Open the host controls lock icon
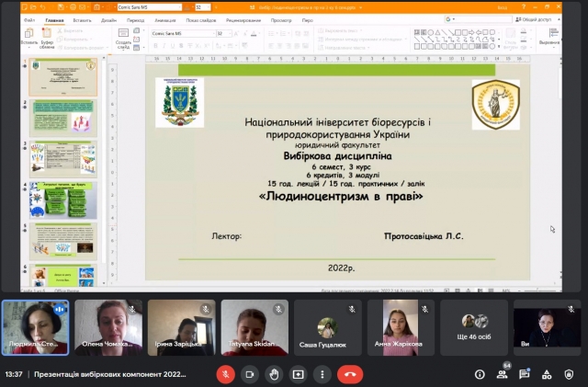The width and height of the screenshot is (588, 387). (569, 374)
